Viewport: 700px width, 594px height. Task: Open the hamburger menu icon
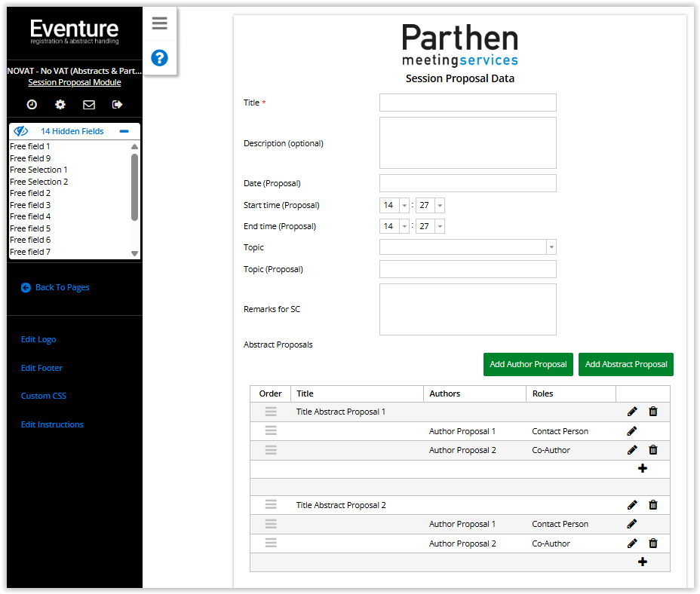pos(159,23)
